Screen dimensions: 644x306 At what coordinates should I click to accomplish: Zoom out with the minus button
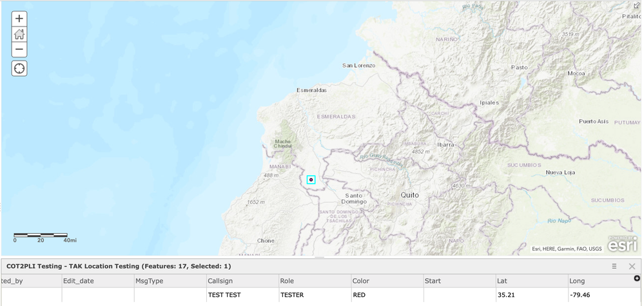[x=19, y=50]
